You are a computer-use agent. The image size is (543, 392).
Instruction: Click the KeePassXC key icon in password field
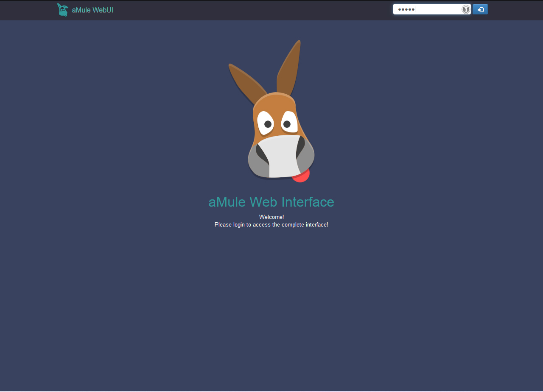466,9
